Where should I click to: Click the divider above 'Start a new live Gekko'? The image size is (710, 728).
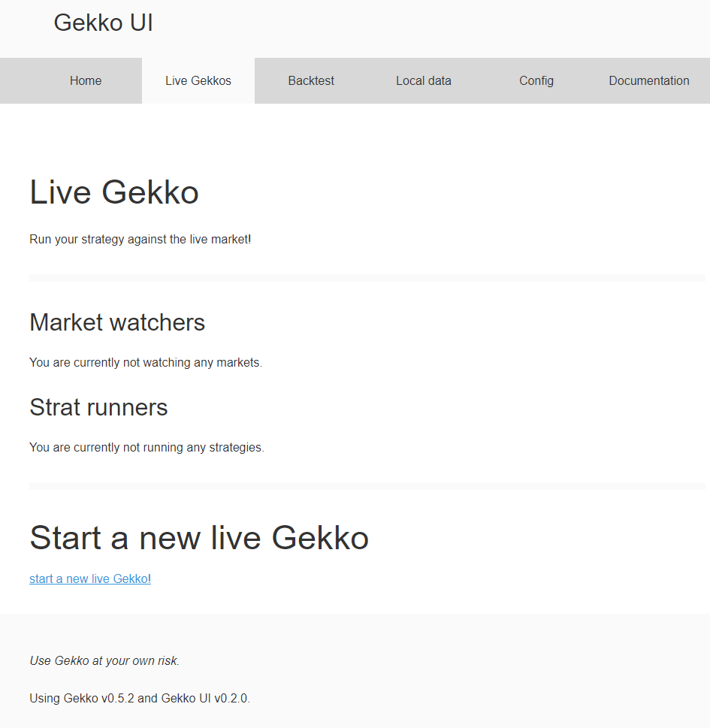tap(367, 486)
